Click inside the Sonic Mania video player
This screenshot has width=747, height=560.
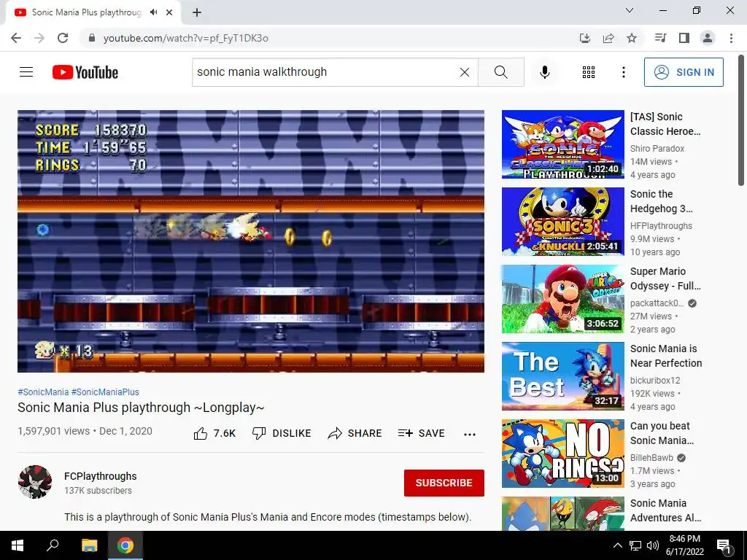(x=251, y=241)
